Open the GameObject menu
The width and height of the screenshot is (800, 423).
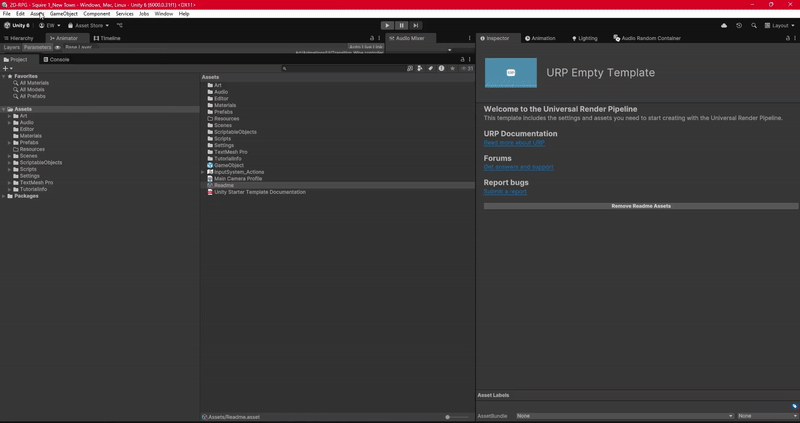[x=64, y=14]
